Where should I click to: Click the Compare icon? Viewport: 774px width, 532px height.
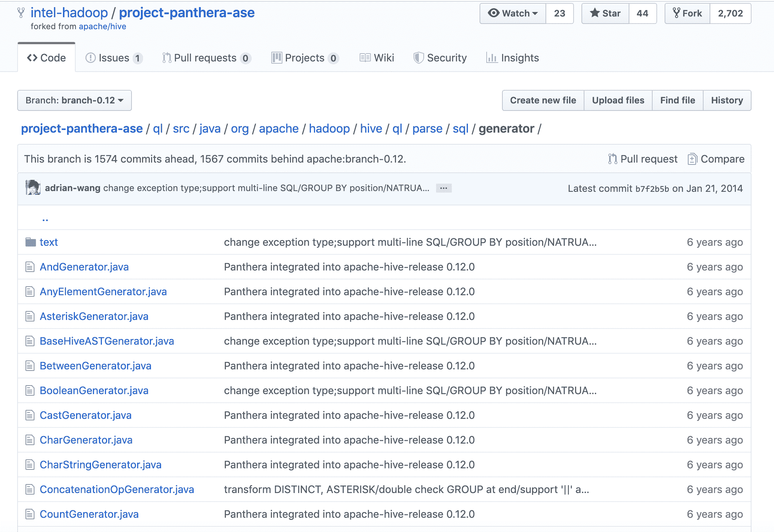pos(692,159)
